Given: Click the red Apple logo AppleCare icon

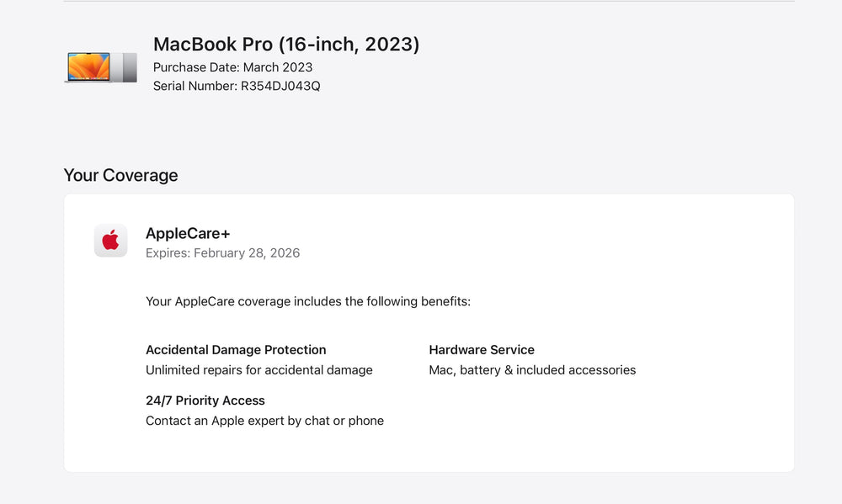Looking at the screenshot, I should click(x=110, y=241).
